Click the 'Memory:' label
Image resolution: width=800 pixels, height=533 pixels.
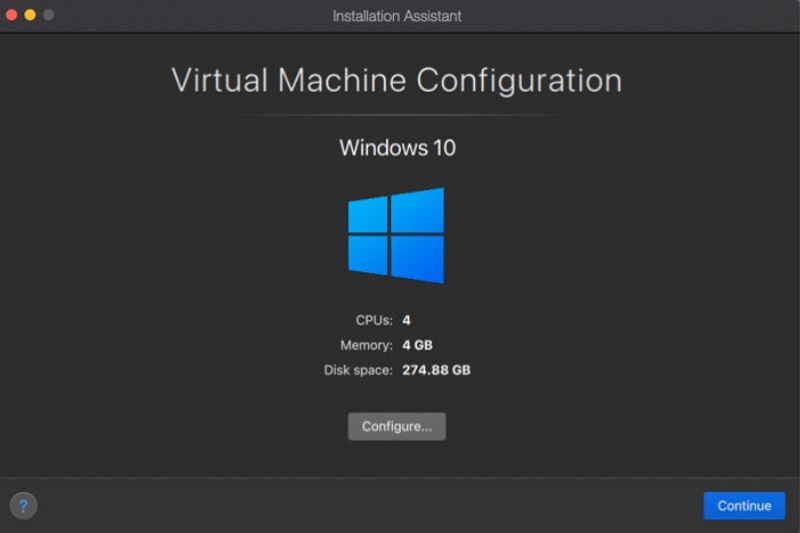[366, 345]
